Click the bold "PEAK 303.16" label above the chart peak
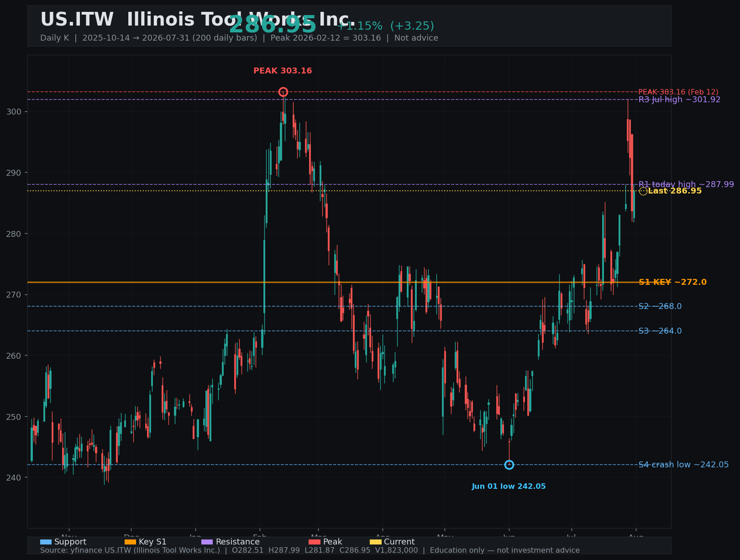 click(x=283, y=71)
